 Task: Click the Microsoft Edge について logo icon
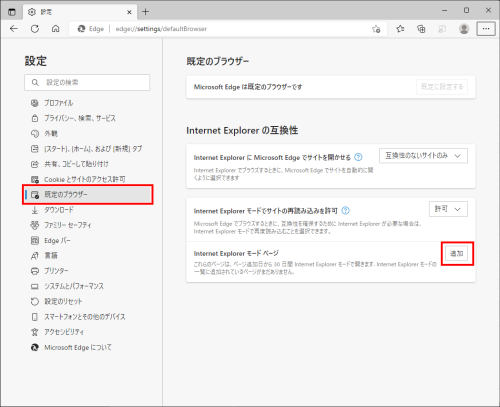coord(35,347)
